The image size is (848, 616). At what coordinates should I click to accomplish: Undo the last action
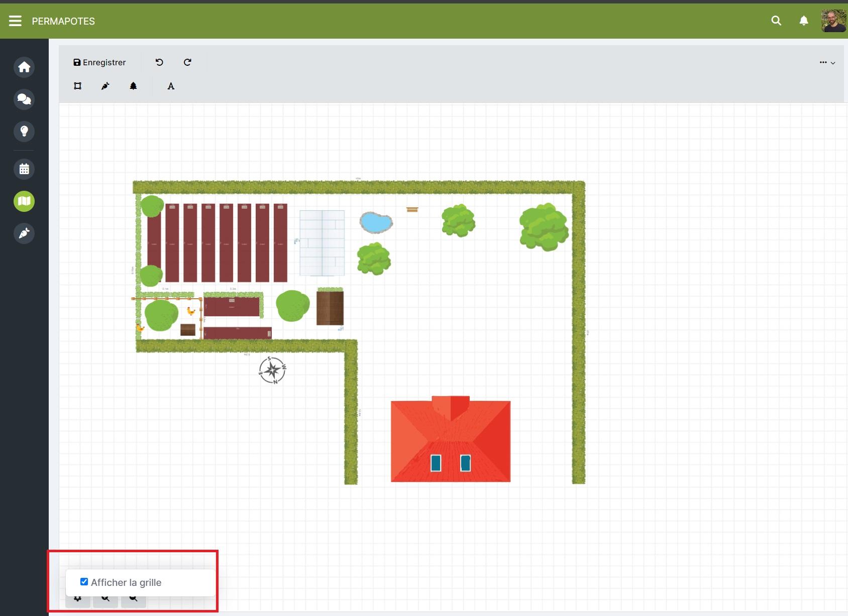coord(159,62)
